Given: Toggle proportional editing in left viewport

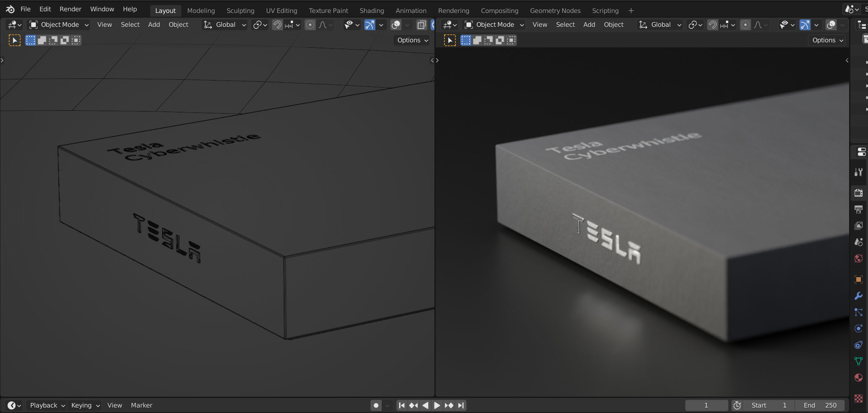Looking at the screenshot, I should (x=310, y=25).
